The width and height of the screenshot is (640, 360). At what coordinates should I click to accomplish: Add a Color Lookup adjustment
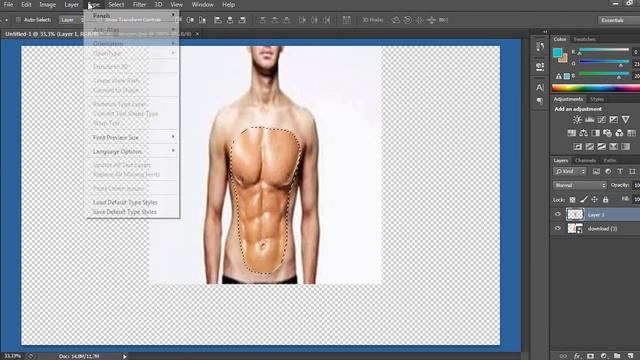tap(631, 133)
